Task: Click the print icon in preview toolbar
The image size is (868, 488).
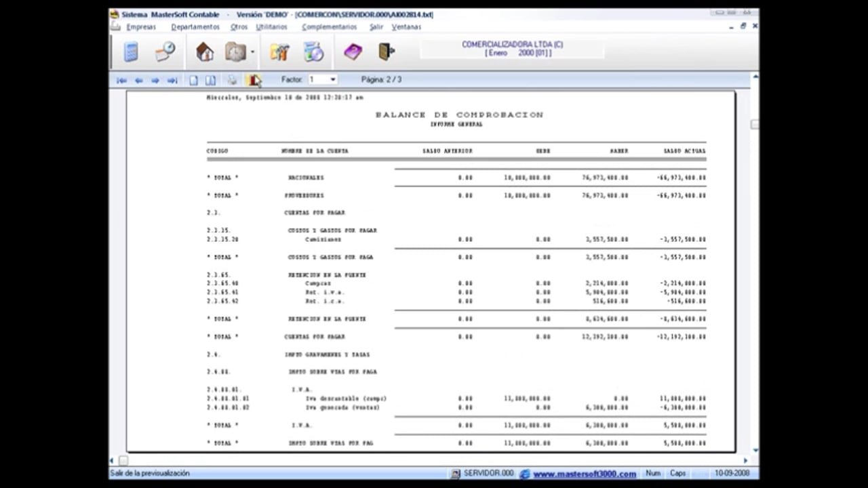Action: point(232,80)
